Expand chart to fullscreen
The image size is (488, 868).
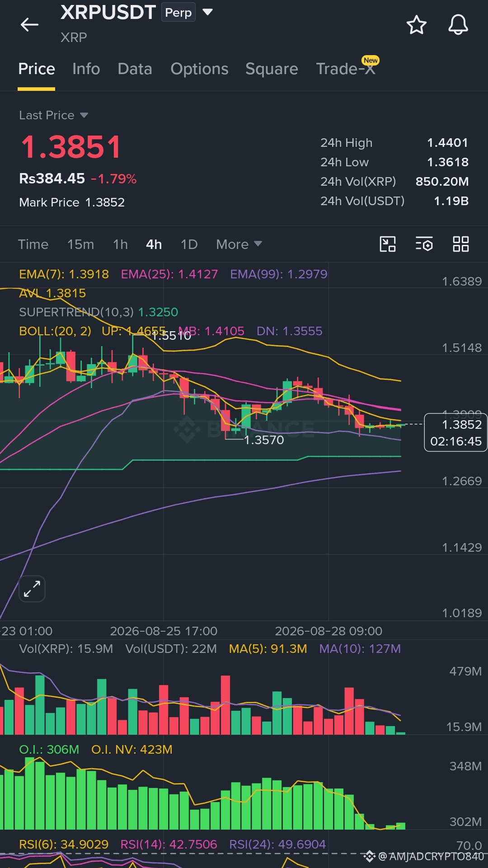(x=32, y=589)
